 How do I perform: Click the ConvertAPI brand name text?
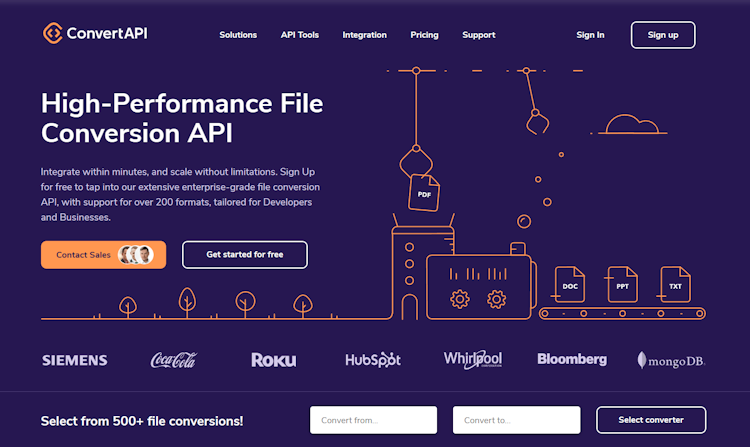click(x=107, y=33)
